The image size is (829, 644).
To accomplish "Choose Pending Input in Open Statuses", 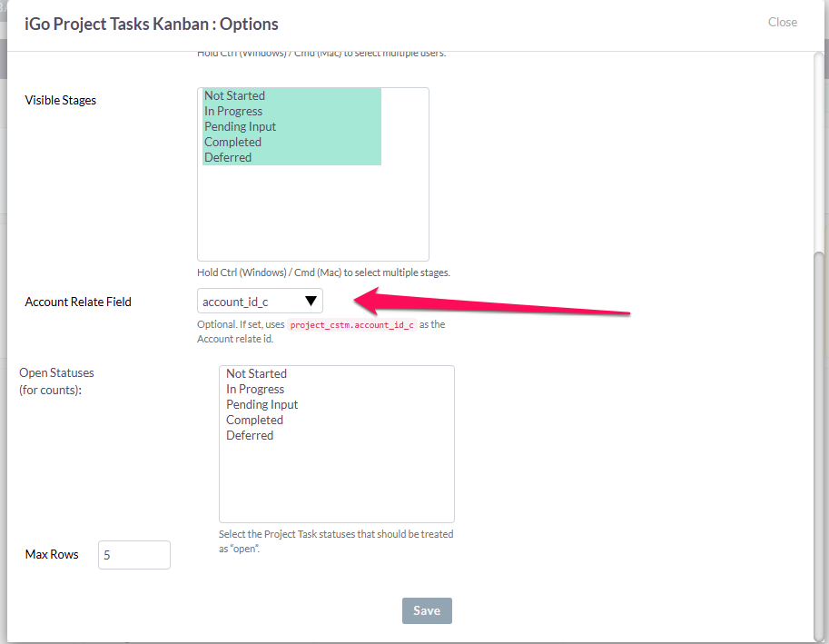I will coord(336,404).
